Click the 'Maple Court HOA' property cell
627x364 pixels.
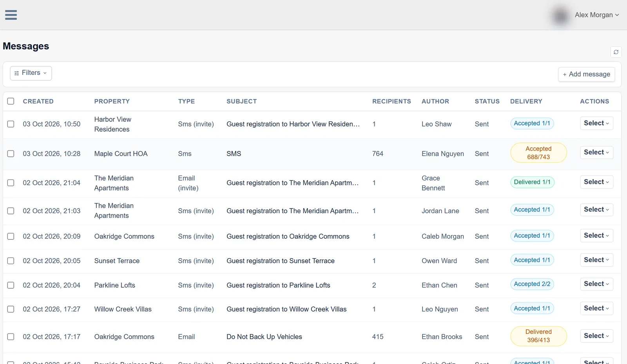(x=121, y=154)
